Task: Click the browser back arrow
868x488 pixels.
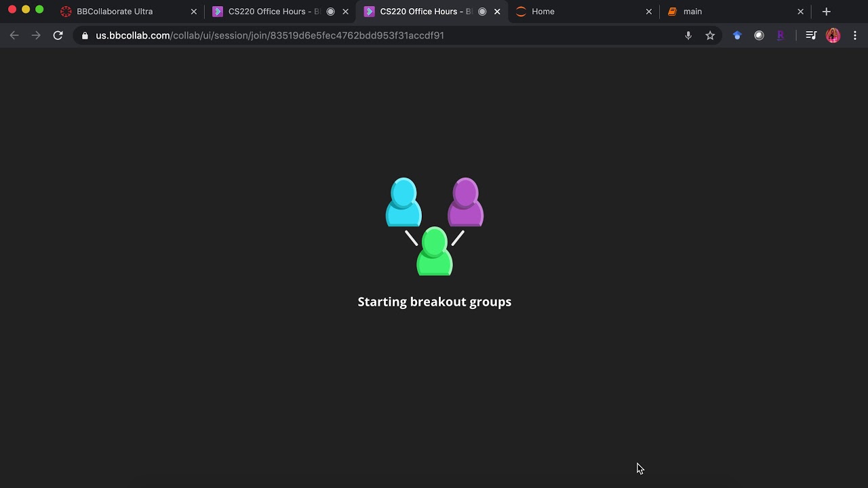Action: (x=14, y=35)
